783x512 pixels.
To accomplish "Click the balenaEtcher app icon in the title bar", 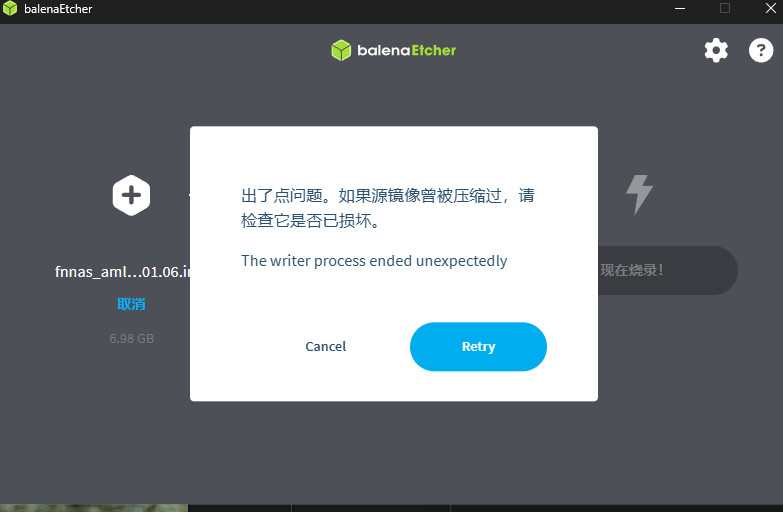I will 10,8.
